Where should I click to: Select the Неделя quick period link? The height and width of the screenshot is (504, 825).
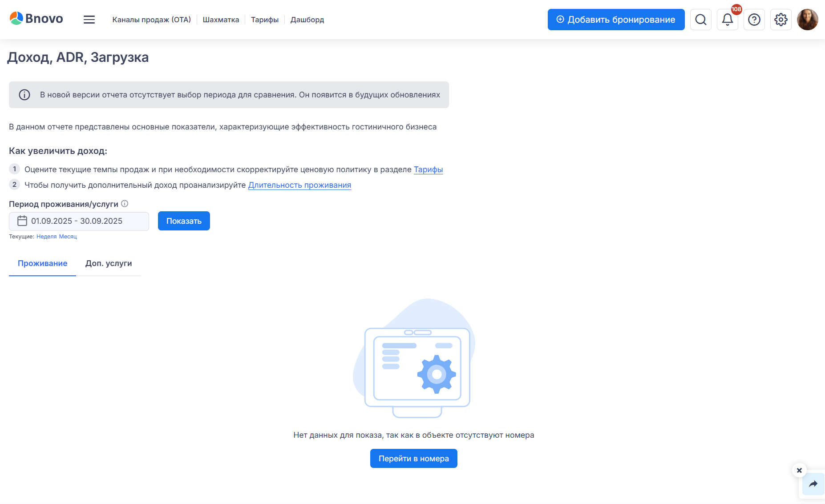coord(46,237)
